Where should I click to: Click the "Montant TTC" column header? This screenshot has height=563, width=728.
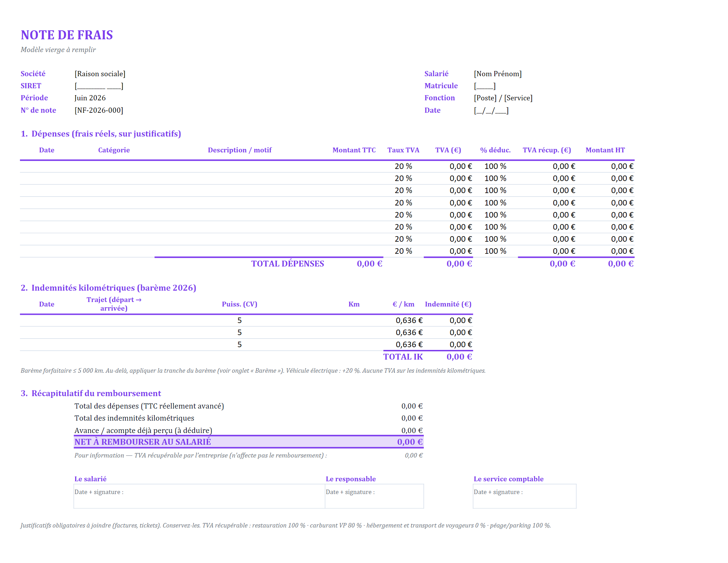coord(354,150)
